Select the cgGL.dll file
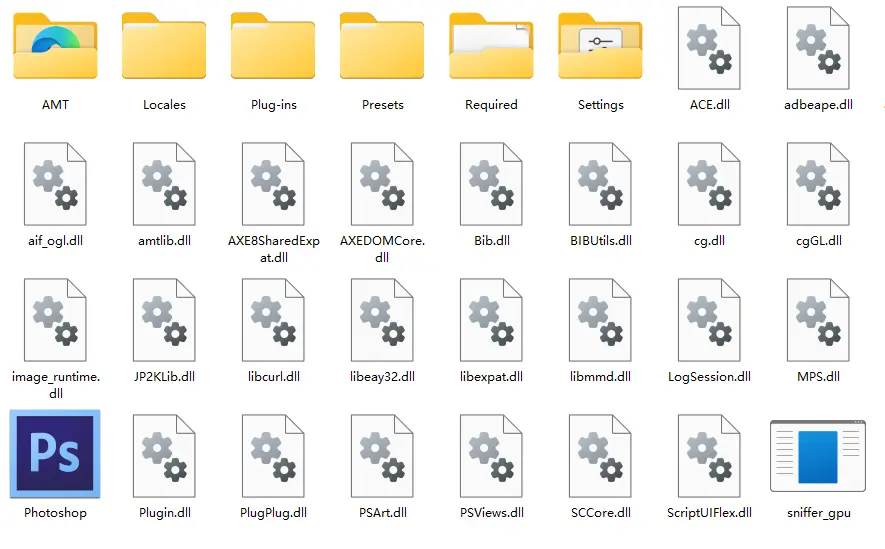Viewport: 885px width, 549px height. pos(818,184)
